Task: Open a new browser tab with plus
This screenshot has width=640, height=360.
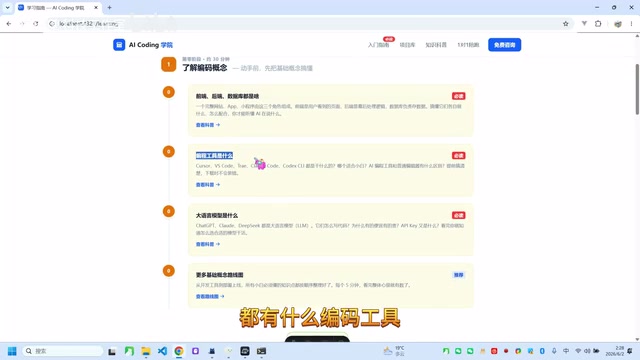Action: coord(109,7)
